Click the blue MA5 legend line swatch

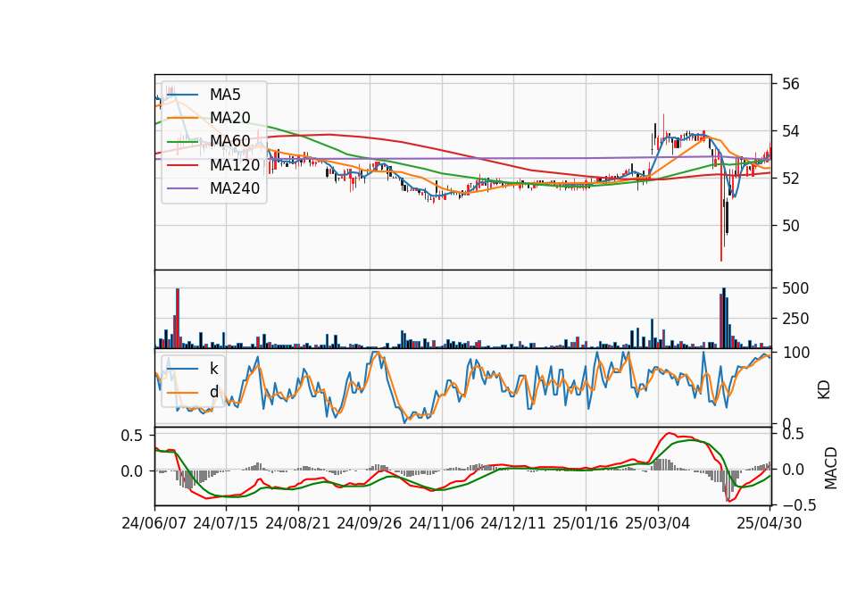click(x=183, y=95)
